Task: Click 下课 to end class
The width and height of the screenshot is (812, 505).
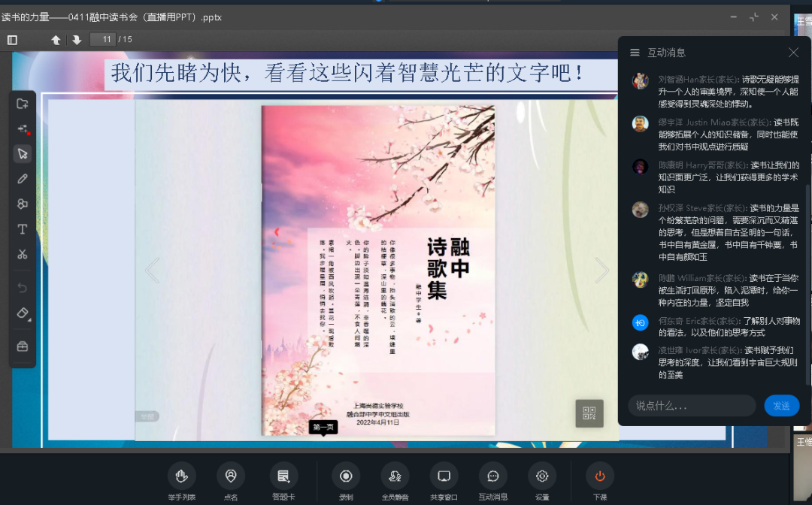Action: click(x=600, y=476)
